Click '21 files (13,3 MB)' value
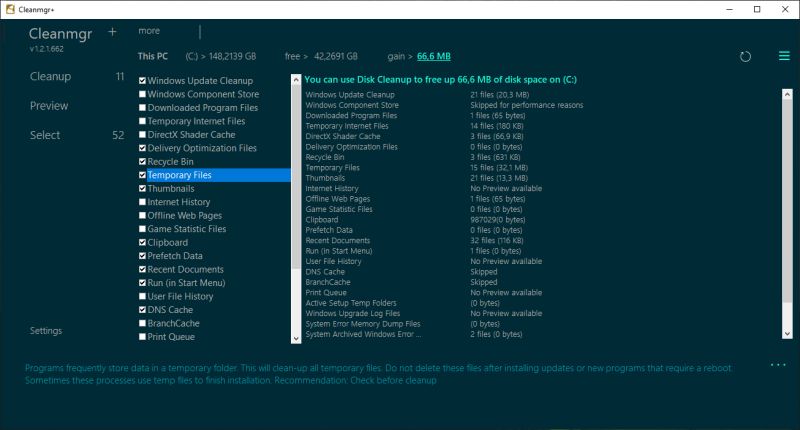 click(x=499, y=178)
